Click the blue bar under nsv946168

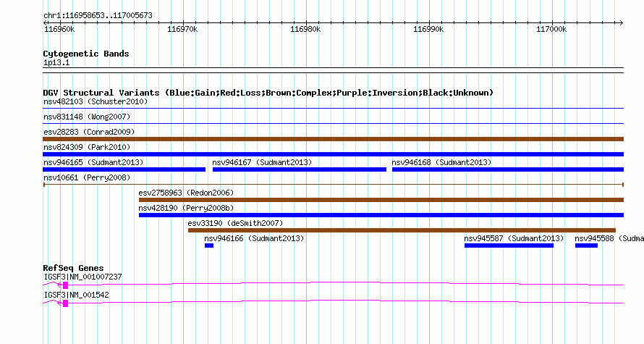[x=508, y=169]
